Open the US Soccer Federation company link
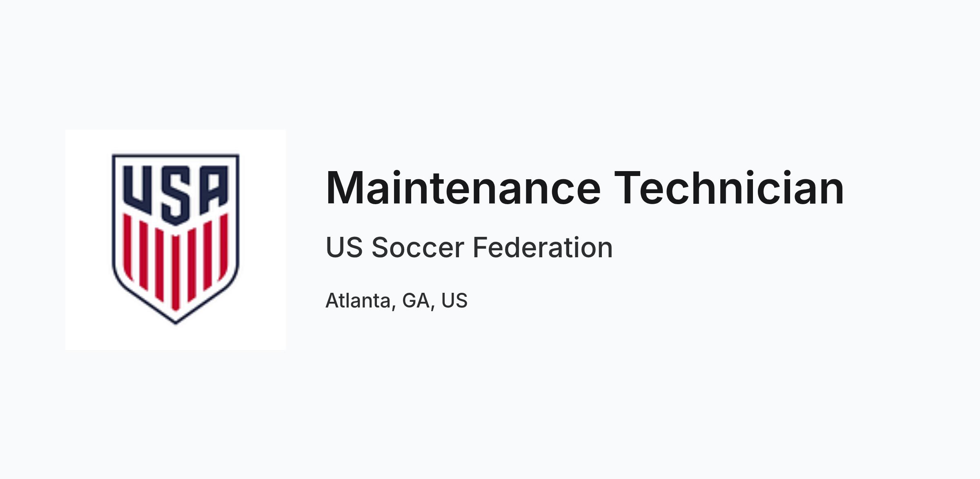This screenshot has height=479, width=980. (469, 247)
